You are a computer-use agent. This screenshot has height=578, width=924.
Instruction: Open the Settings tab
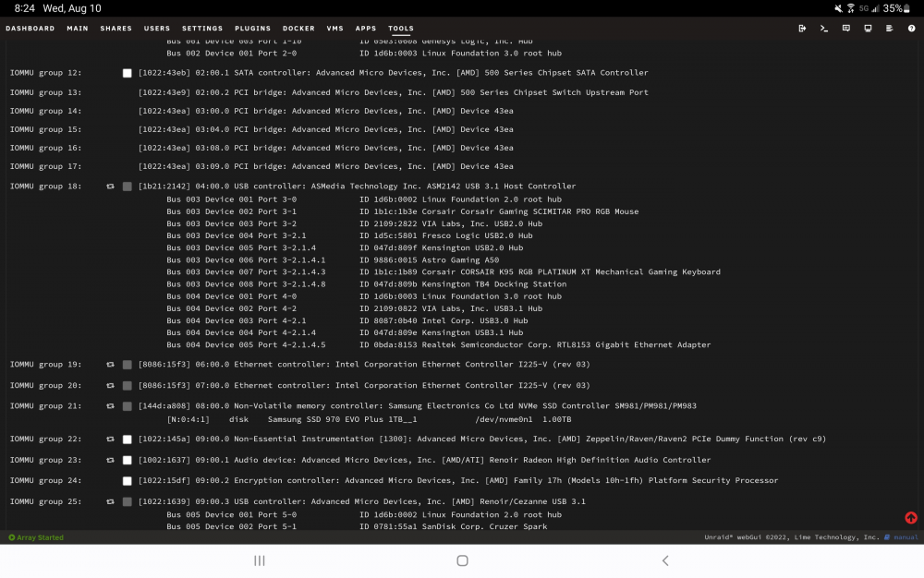pyautogui.click(x=202, y=29)
